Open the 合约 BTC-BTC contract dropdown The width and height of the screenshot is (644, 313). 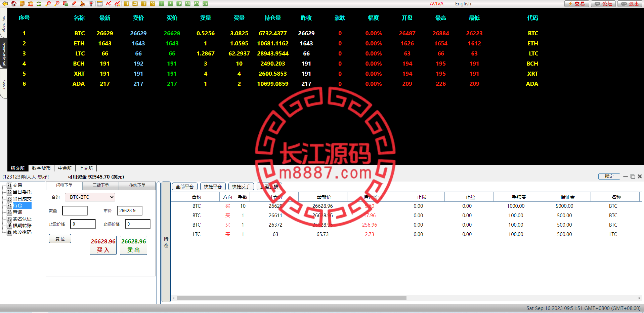(x=90, y=197)
